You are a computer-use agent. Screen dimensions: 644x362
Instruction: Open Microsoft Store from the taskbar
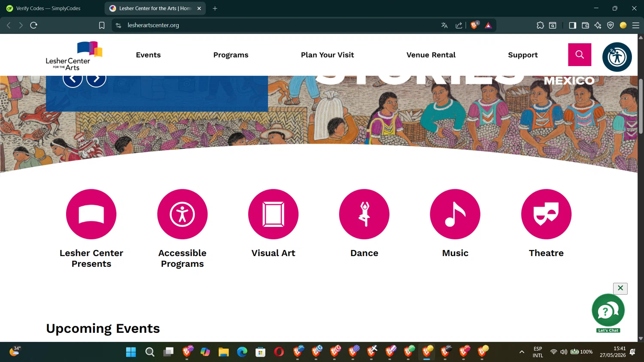click(261, 352)
